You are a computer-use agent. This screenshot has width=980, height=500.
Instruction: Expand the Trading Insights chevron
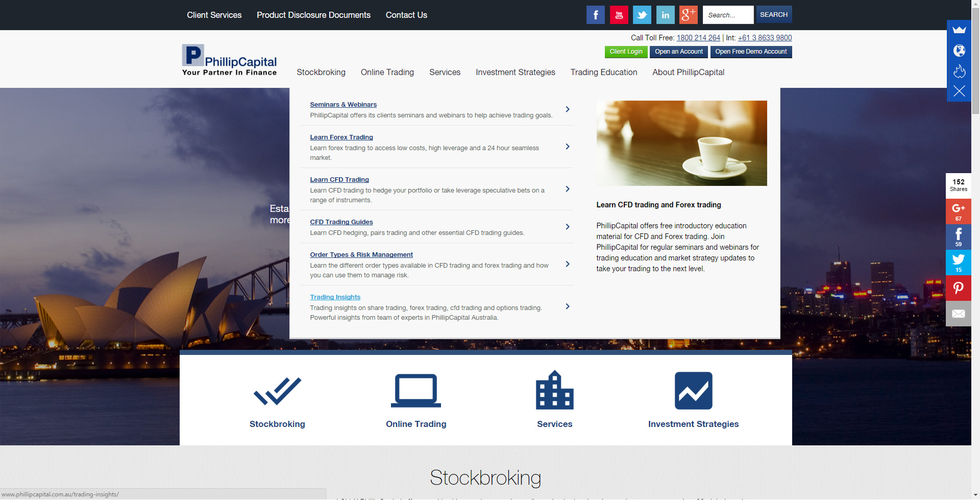(567, 306)
